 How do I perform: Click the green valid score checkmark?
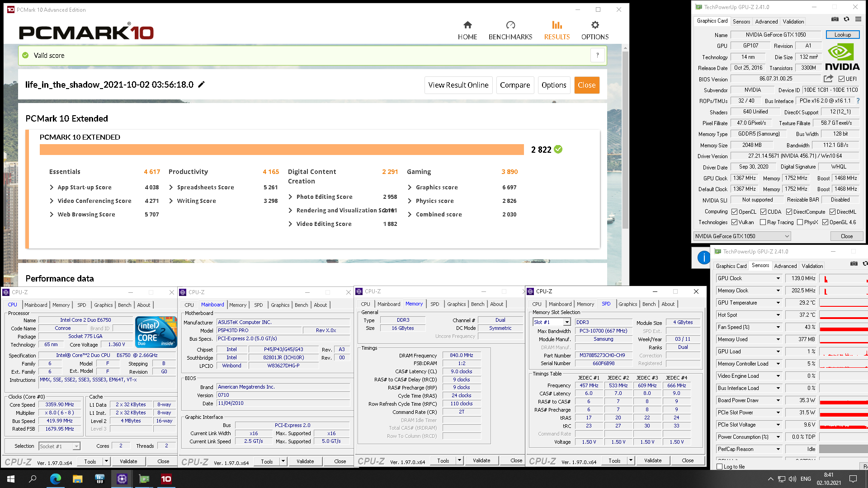coord(25,55)
